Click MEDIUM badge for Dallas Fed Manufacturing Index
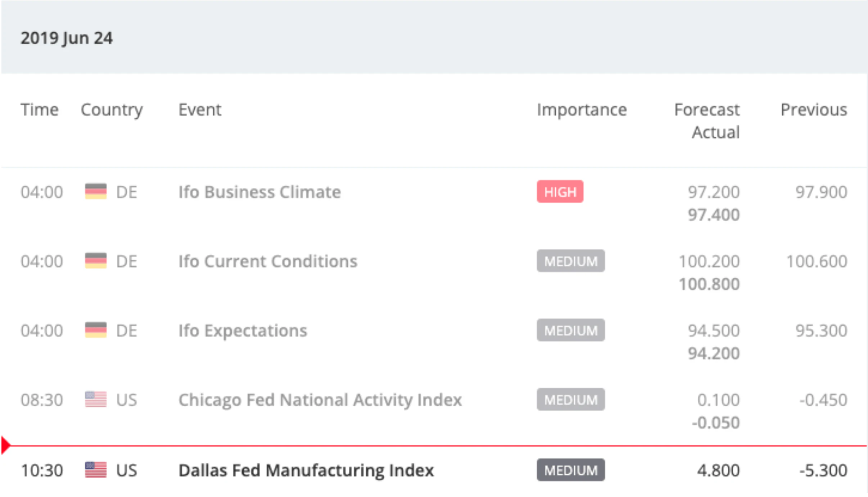 (x=570, y=470)
